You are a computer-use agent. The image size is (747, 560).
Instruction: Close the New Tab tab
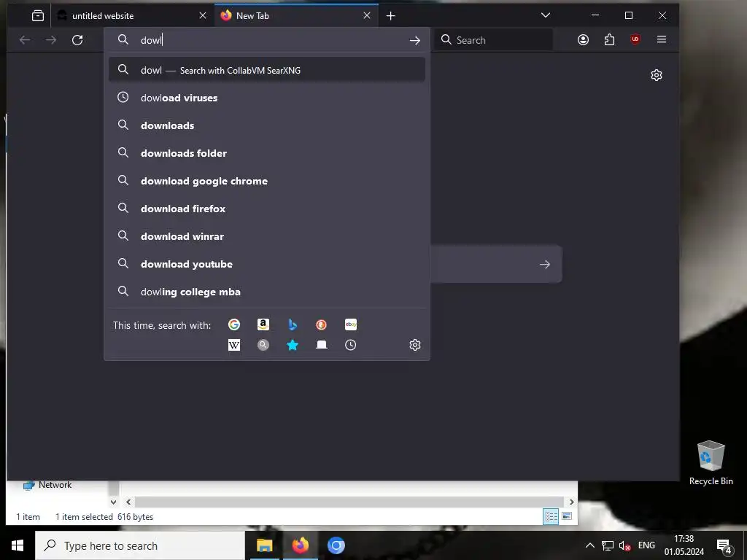367,16
